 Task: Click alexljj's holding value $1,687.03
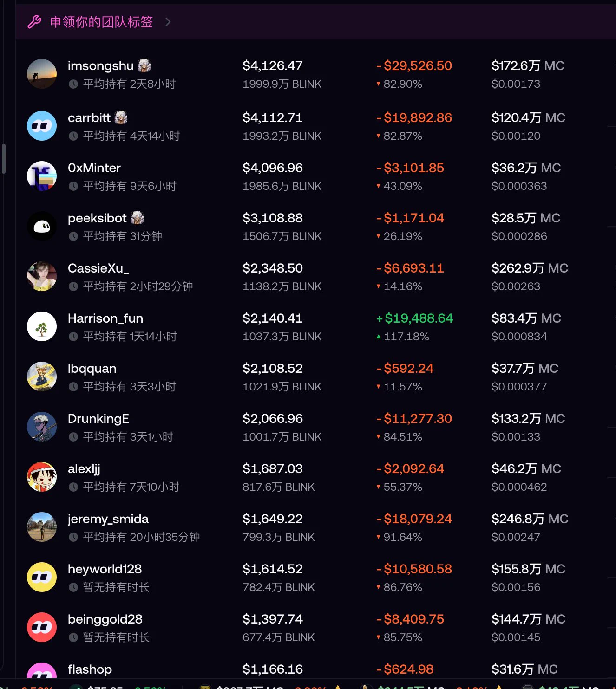273,468
